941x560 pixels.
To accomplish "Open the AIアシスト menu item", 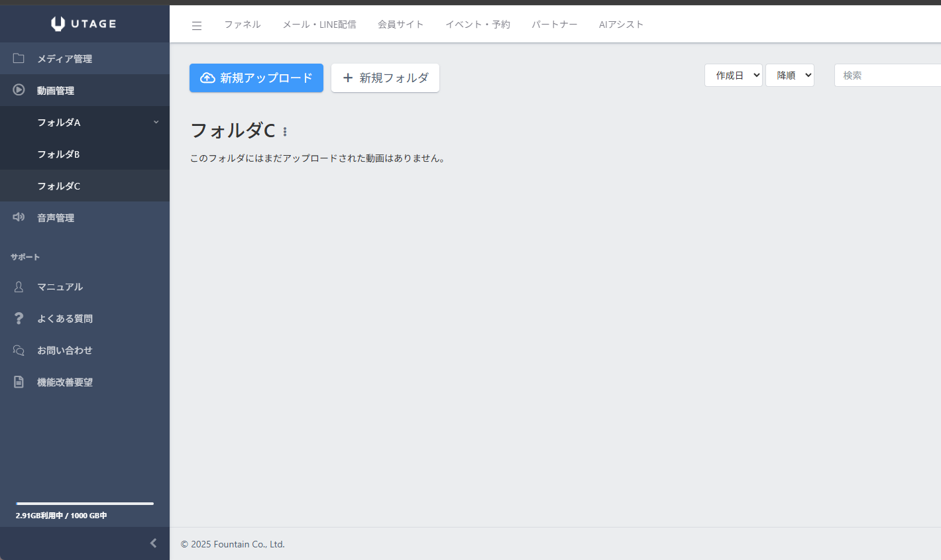I will point(621,25).
